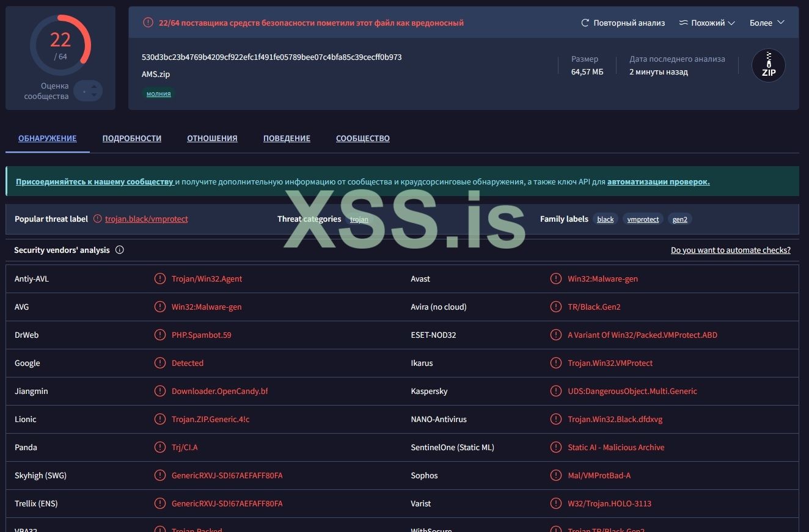The image size is (809, 532).
Task: Click the Detected result for Google
Action: [188, 363]
